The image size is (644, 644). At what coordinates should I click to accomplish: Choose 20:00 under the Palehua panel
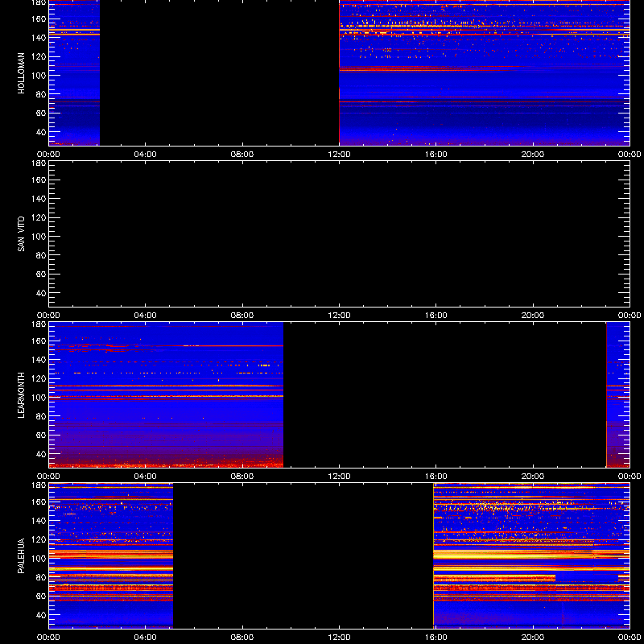pos(533,638)
